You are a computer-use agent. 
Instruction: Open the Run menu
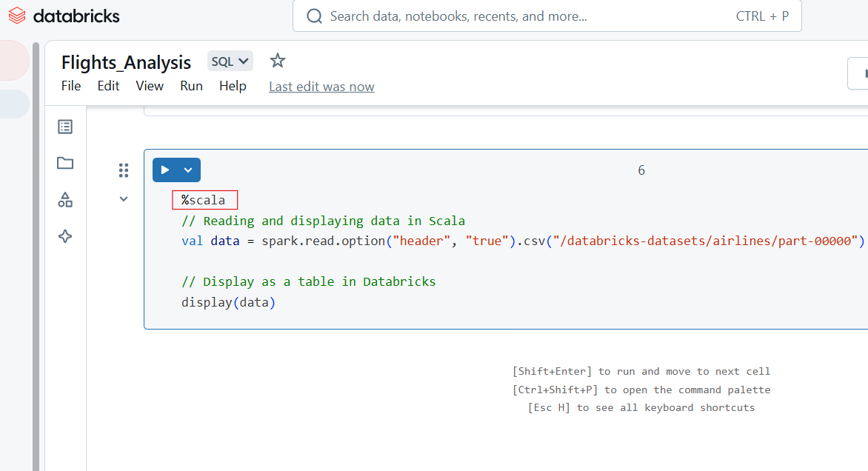[x=192, y=86]
